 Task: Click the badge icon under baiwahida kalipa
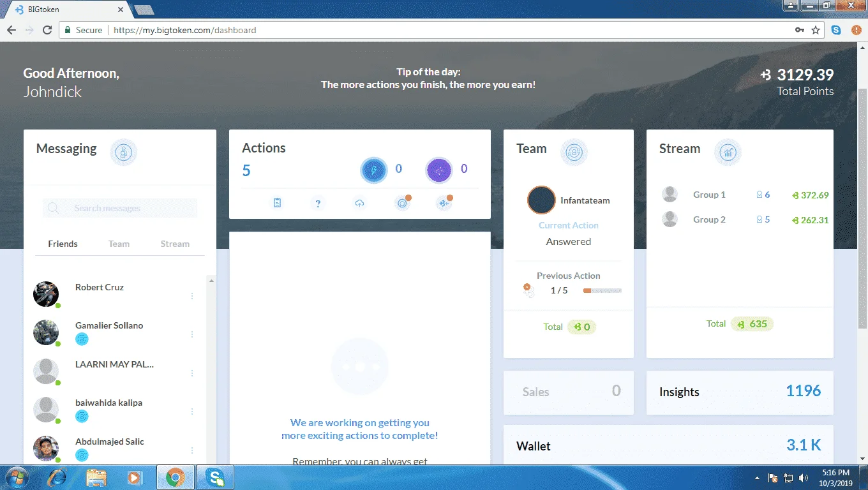(x=82, y=417)
